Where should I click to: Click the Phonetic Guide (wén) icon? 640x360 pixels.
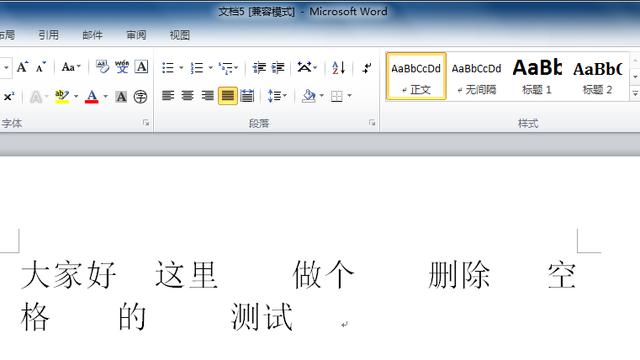coord(122,67)
